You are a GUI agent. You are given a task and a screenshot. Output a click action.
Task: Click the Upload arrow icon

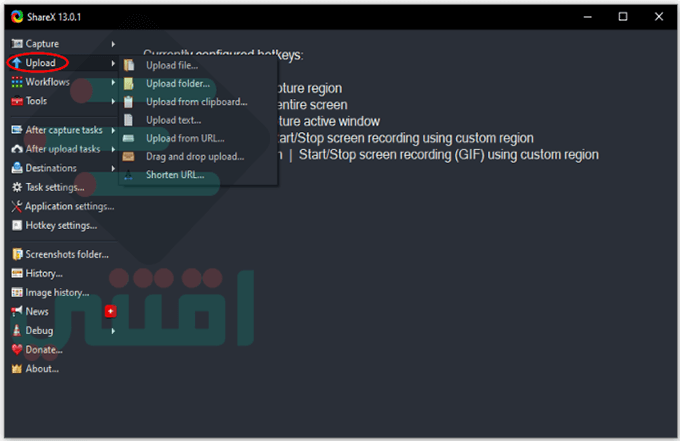(x=17, y=63)
